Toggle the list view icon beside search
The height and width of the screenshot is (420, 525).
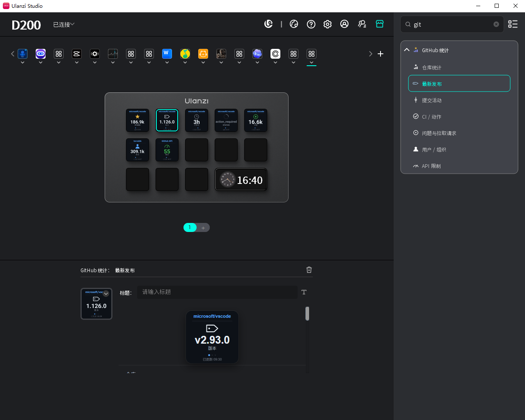[513, 24]
